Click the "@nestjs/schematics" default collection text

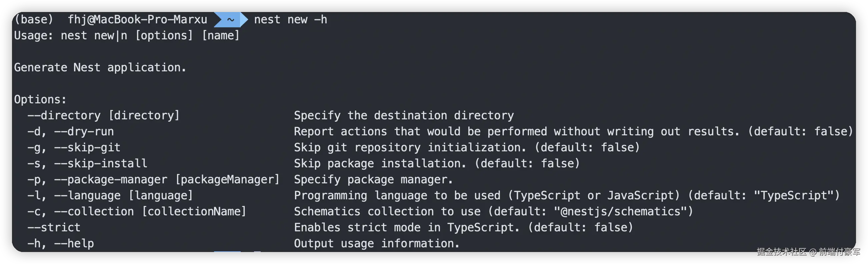click(620, 212)
